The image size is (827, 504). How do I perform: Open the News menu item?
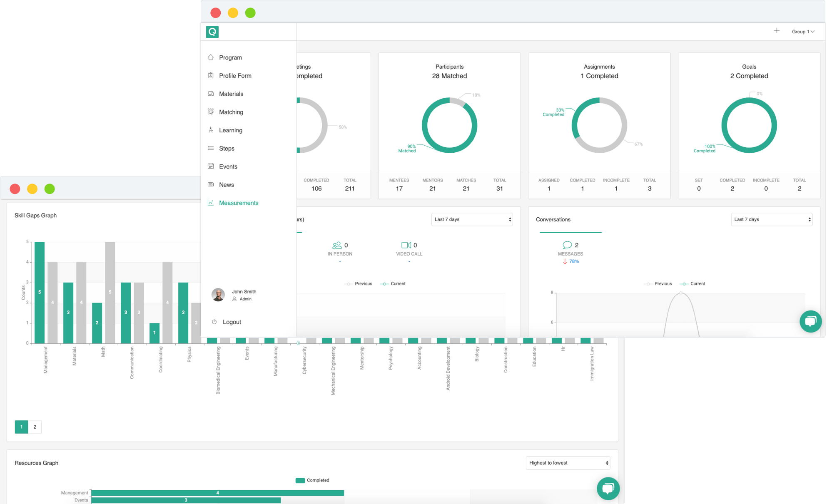(227, 185)
